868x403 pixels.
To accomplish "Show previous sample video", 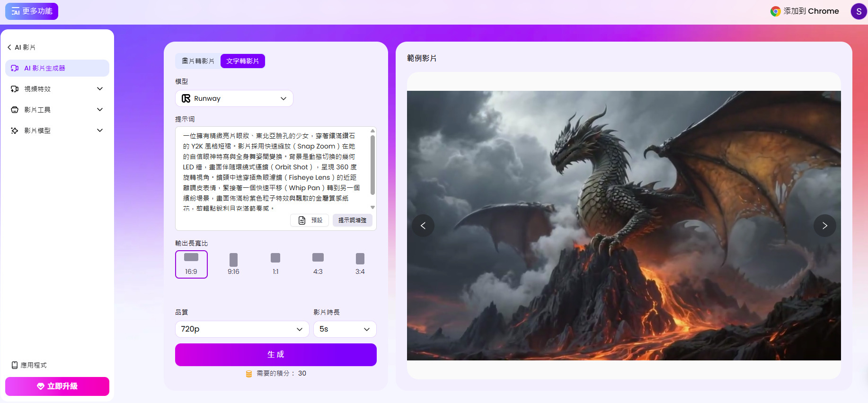I will 423,226.
